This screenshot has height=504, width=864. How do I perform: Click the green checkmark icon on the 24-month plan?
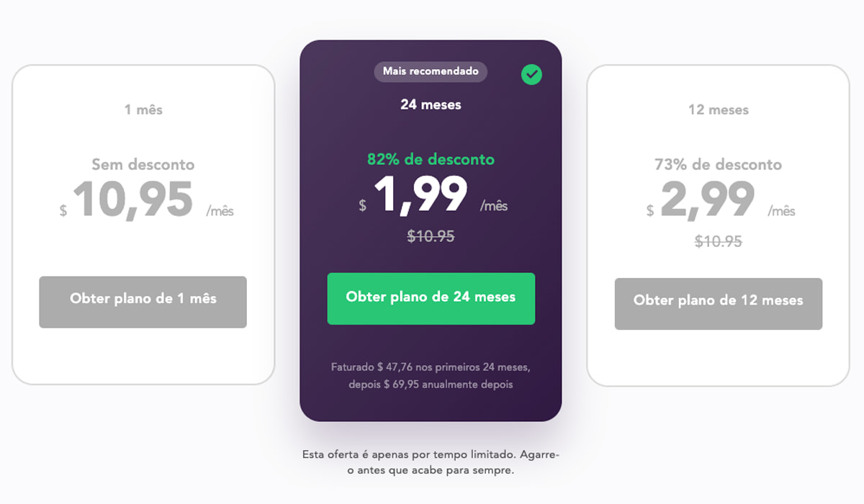531,73
